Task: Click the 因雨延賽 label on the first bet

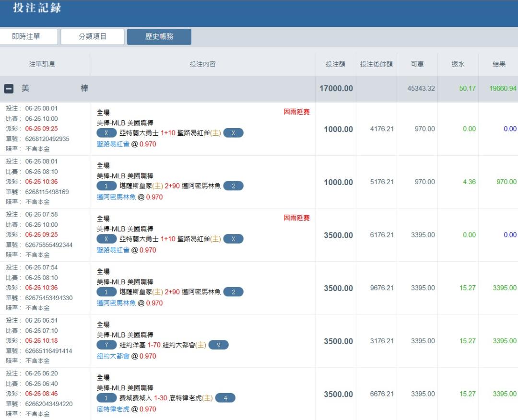Action: coord(296,112)
